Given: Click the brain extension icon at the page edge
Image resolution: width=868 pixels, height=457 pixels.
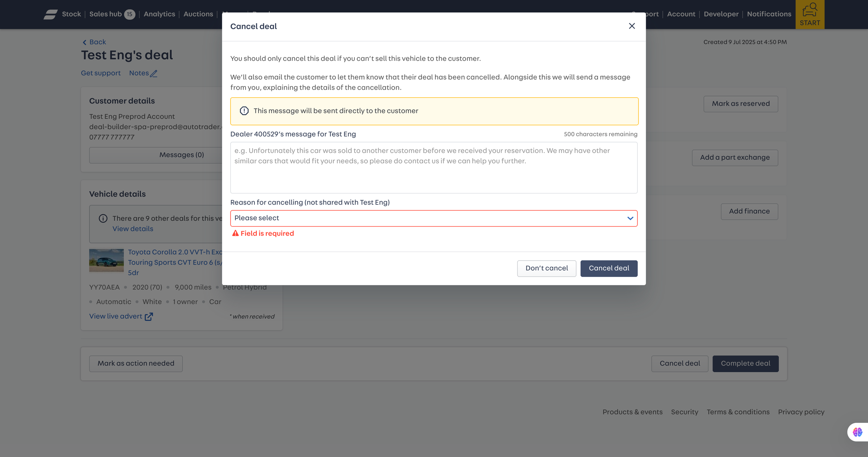Looking at the screenshot, I should pos(857,432).
